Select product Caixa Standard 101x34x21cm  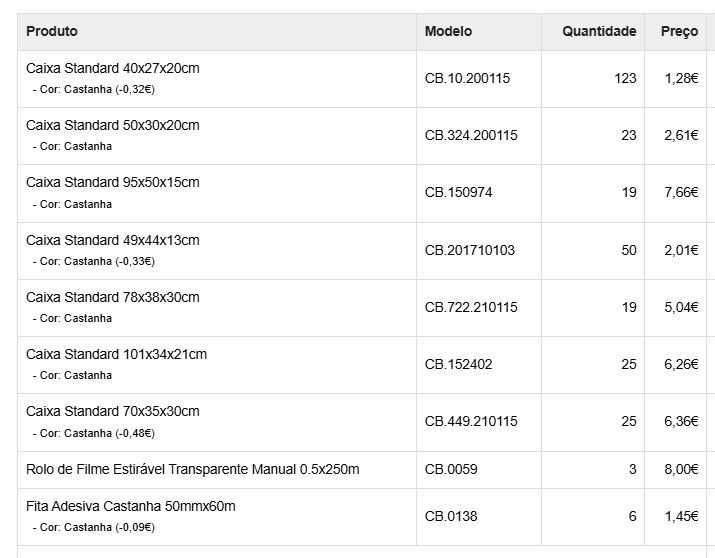pyautogui.click(x=117, y=354)
